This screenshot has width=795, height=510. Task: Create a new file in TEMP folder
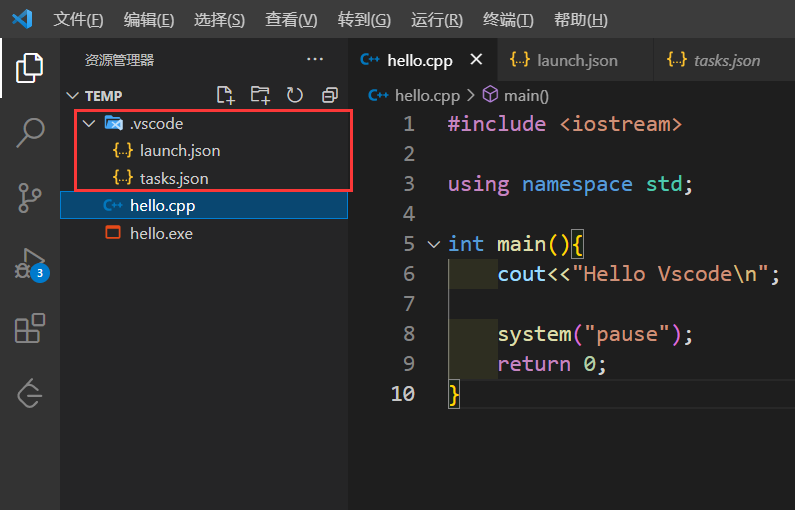click(x=225, y=95)
